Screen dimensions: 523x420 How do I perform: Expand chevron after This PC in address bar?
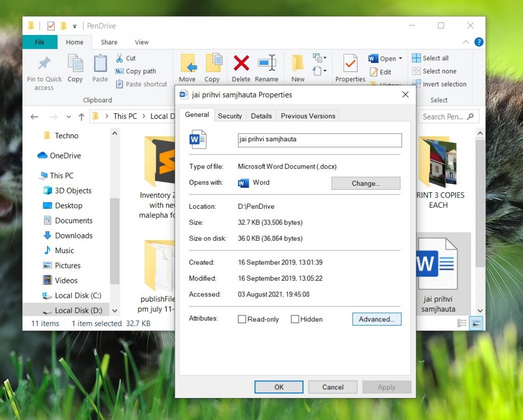(144, 116)
